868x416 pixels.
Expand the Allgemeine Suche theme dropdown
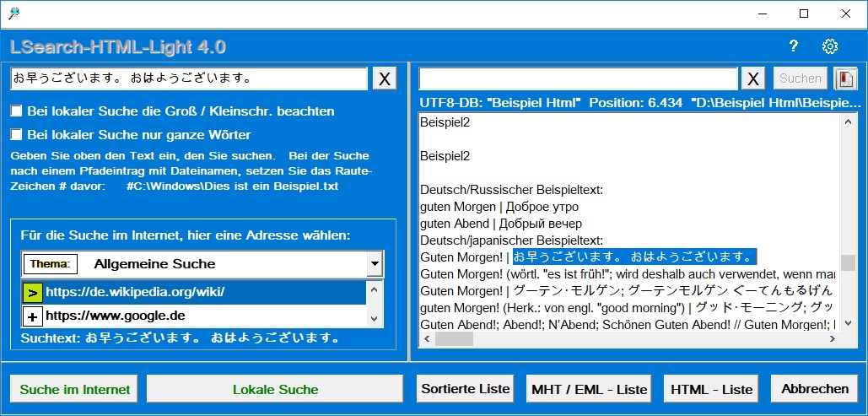click(x=375, y=264)
